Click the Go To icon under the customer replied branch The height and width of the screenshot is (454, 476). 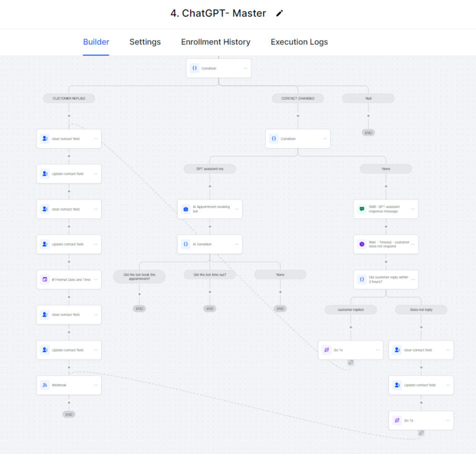[327, 350]
